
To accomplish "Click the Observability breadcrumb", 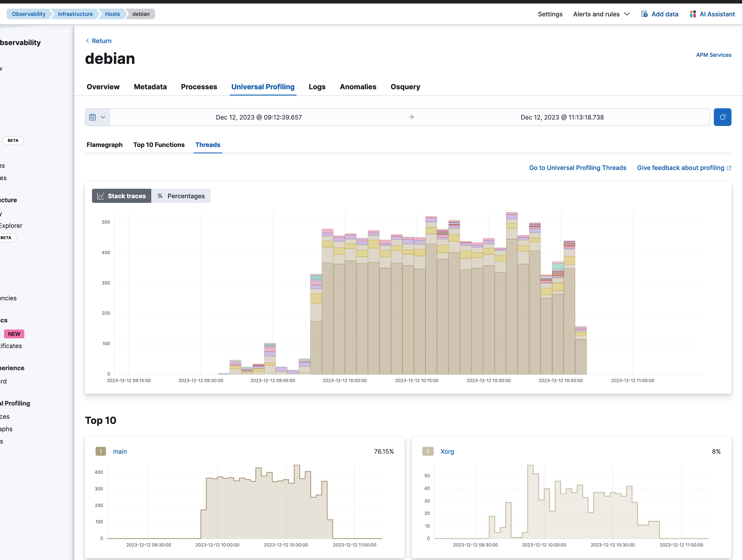I will [x=29, y=14].
